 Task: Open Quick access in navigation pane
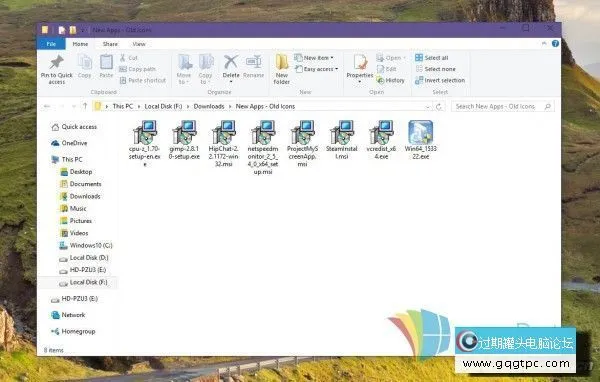74,127
